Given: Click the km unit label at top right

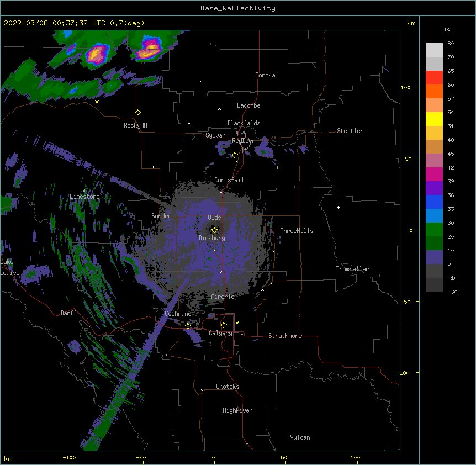Looking at the screenshot, I should [411, 23].
